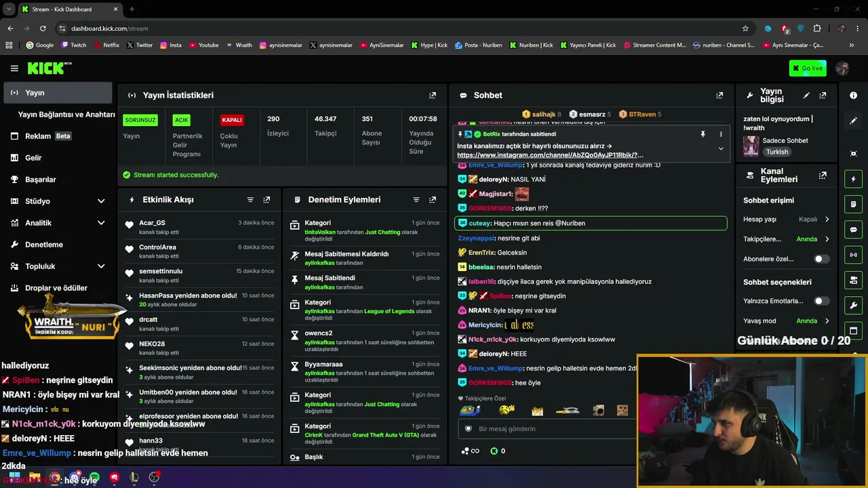Click the wrench icon in right rail
The height and width of the screenshot is (488, 868).
(854, 306)
